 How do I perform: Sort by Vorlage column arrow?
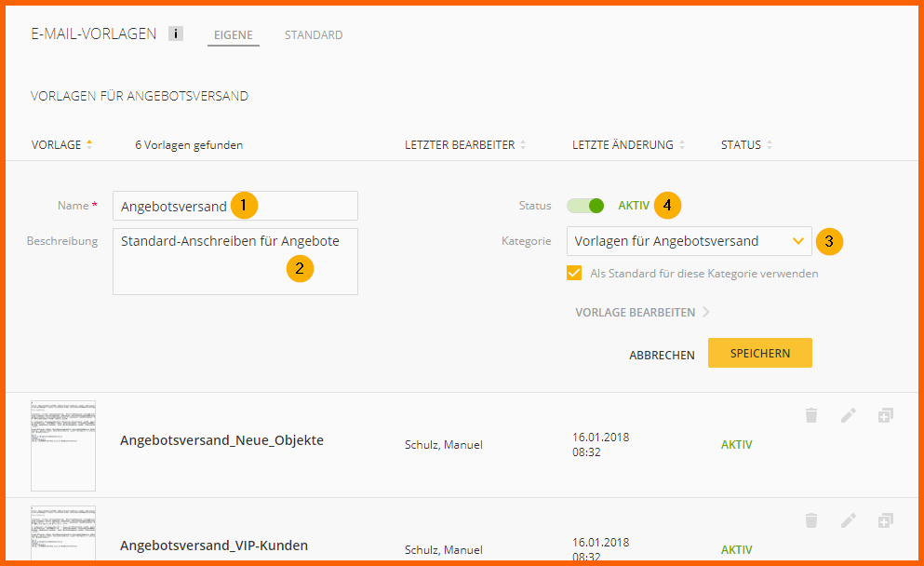point(89,144)
